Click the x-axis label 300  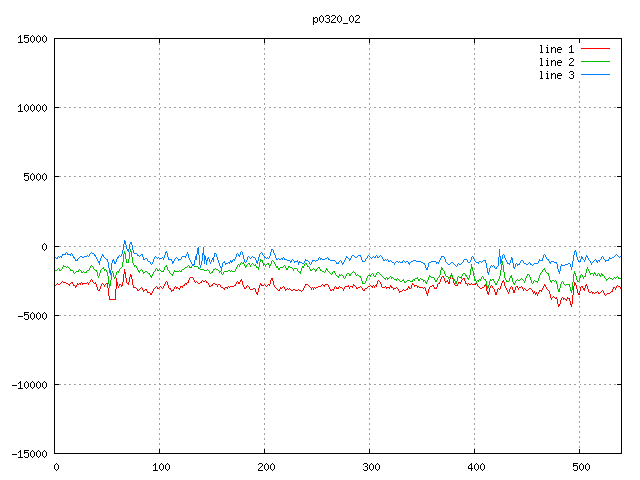click(371, 467)
